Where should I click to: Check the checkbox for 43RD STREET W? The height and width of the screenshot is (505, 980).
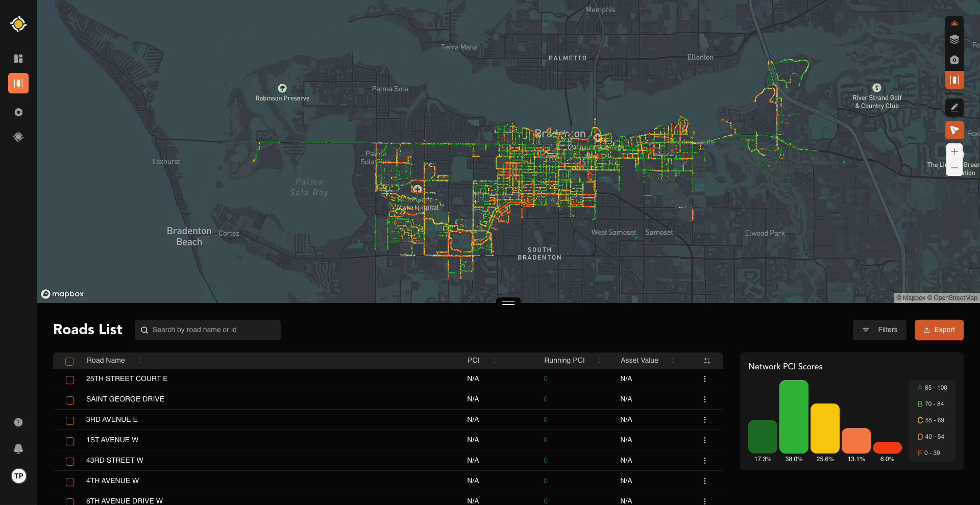click(69, 461)
